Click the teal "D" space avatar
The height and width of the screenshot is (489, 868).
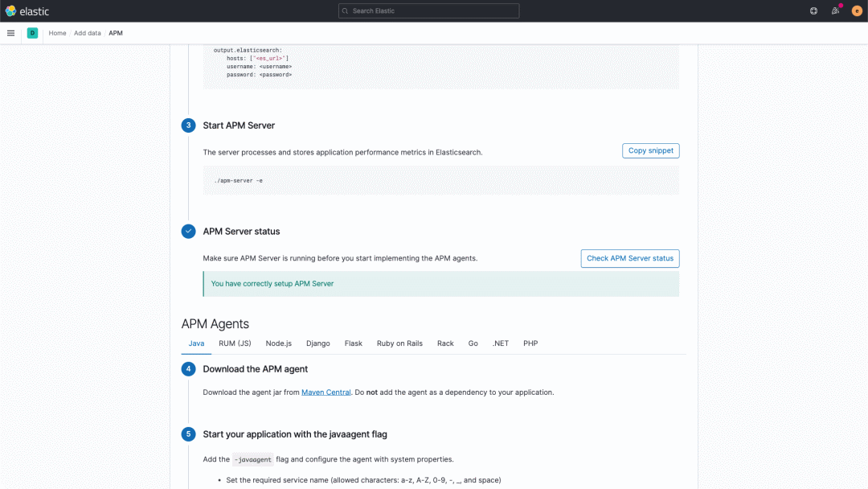32,33
